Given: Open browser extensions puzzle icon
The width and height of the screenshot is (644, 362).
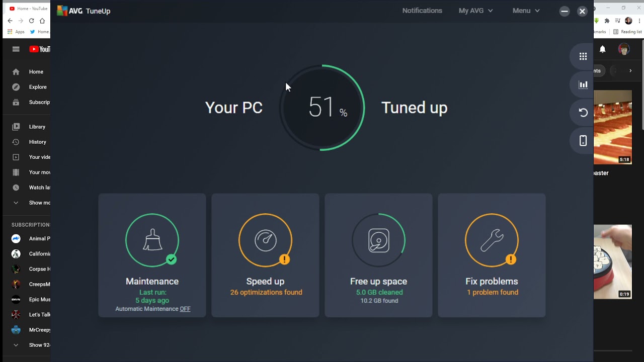Looking at the screenshot, I should click(x=607, y=21).
